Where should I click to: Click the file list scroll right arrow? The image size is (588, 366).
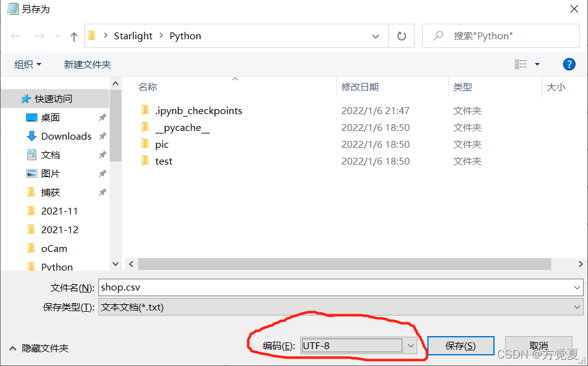click(580, 264)
